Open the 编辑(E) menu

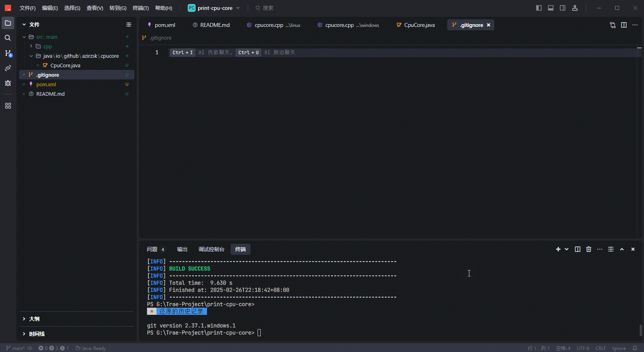click(x=50, y=8)
